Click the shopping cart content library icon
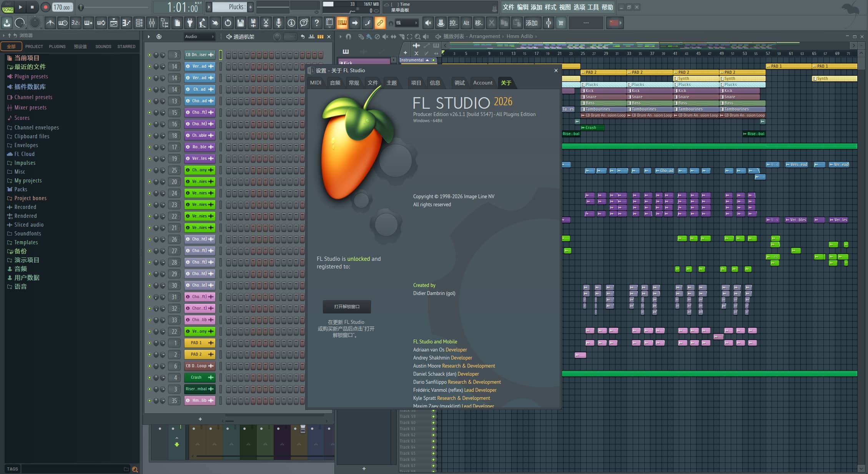Screen dimensions: 868x474 [561, 23]
